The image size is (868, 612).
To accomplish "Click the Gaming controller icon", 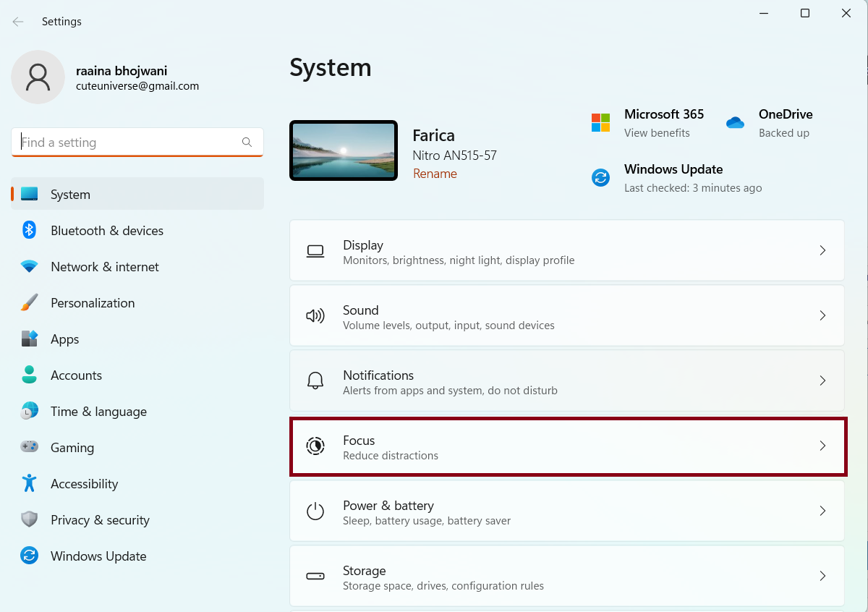I will [x=29, y=447].
